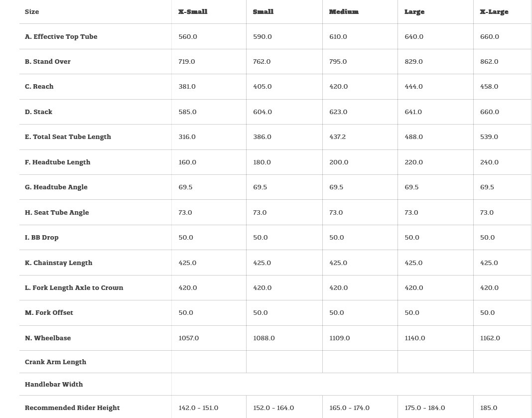
Task: Click the Medium seat tube length 437.2
Action: 337,137
